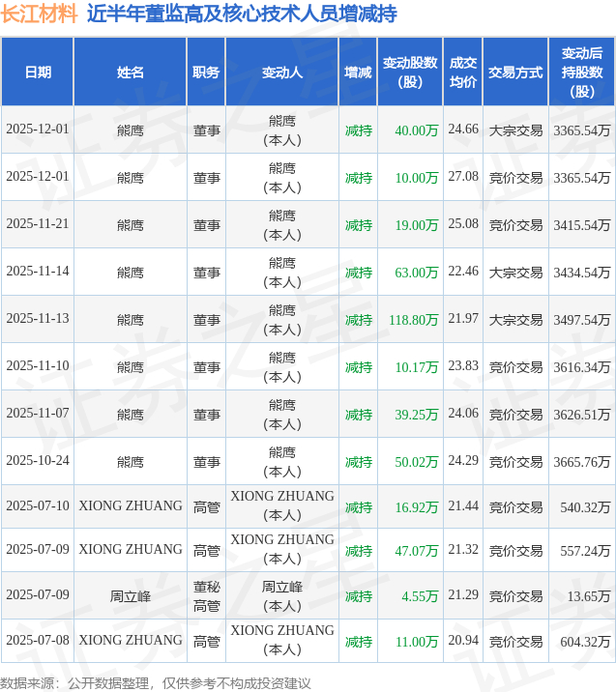Select the 63.00万 share change cell
This screenshot has width=616, height=692.
coord(410,273)
